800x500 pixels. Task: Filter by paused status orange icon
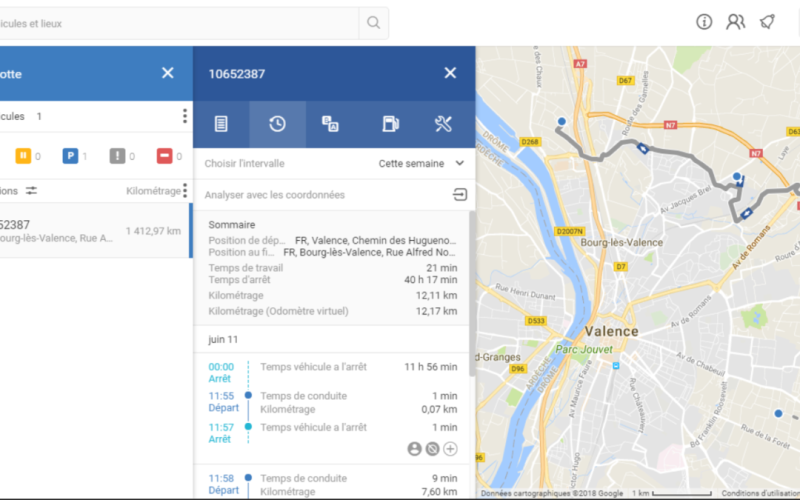coord(23,156)
